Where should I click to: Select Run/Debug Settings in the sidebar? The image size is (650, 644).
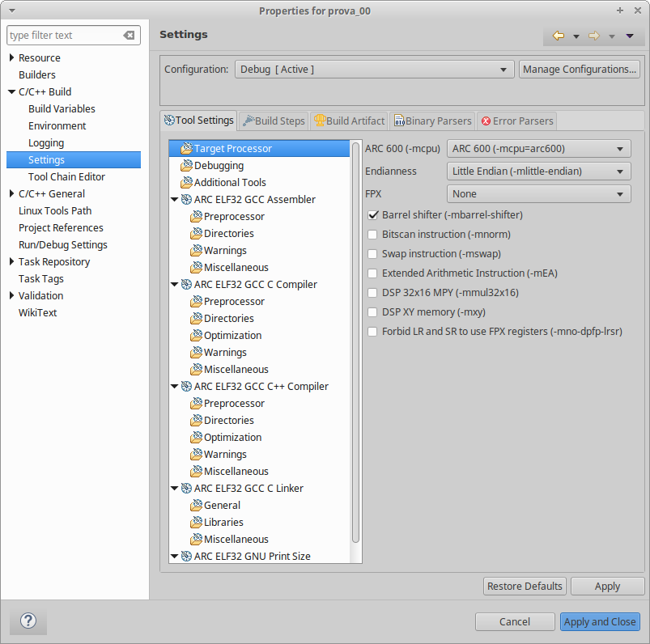[63, 244]
